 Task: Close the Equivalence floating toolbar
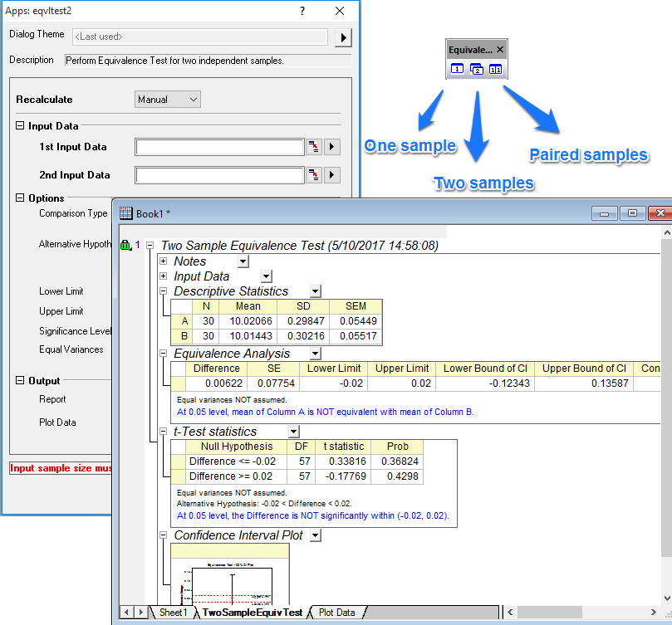[x=500, y=50]
